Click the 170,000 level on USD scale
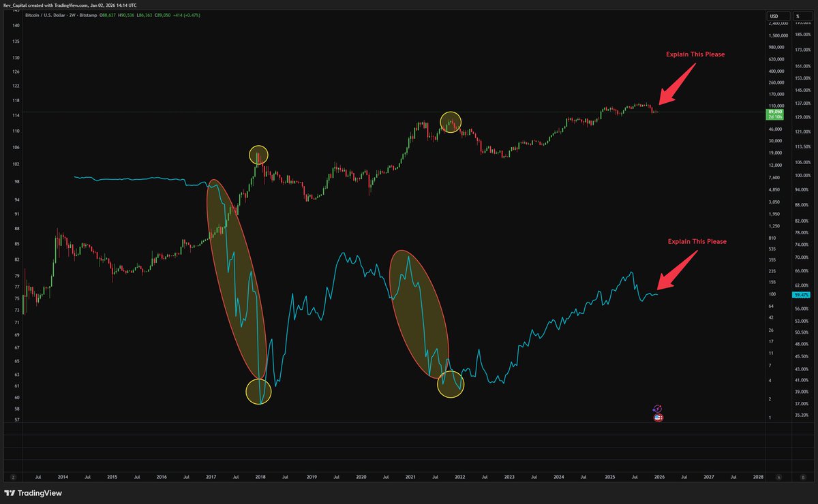The width and height of the screenshot is (818, 504). pos(777,94)
